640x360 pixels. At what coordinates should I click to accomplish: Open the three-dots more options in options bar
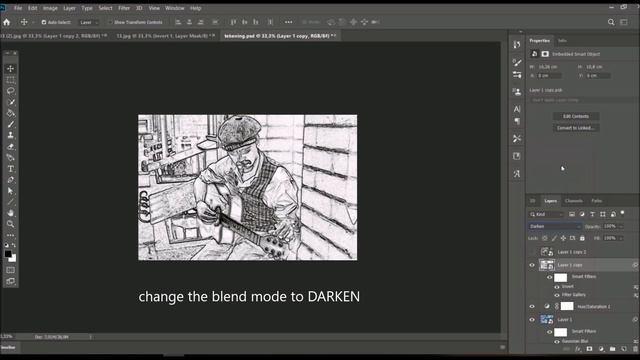[289, 22]
